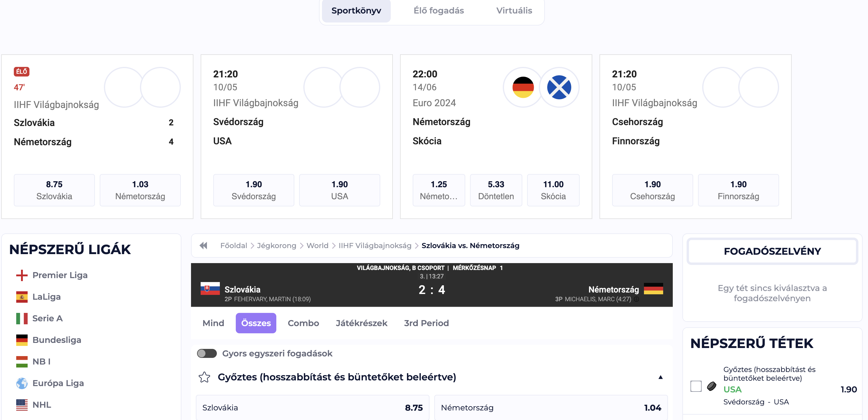Image resolution: width=868 pixels, height=420 pixels.
Task: Bet on Finnország at 1.90
Action: [738, 190]
